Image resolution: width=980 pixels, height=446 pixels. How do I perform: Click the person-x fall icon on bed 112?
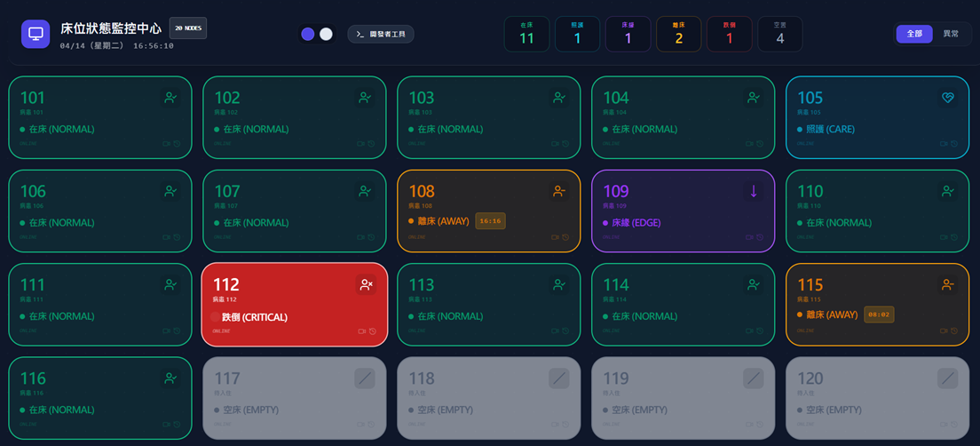click(x=367, y=284)
